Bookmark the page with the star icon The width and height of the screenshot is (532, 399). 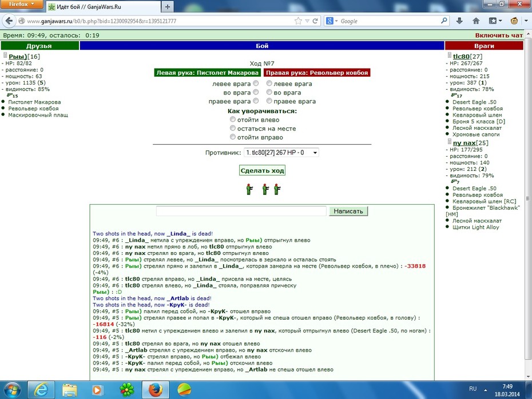(298, 21)
